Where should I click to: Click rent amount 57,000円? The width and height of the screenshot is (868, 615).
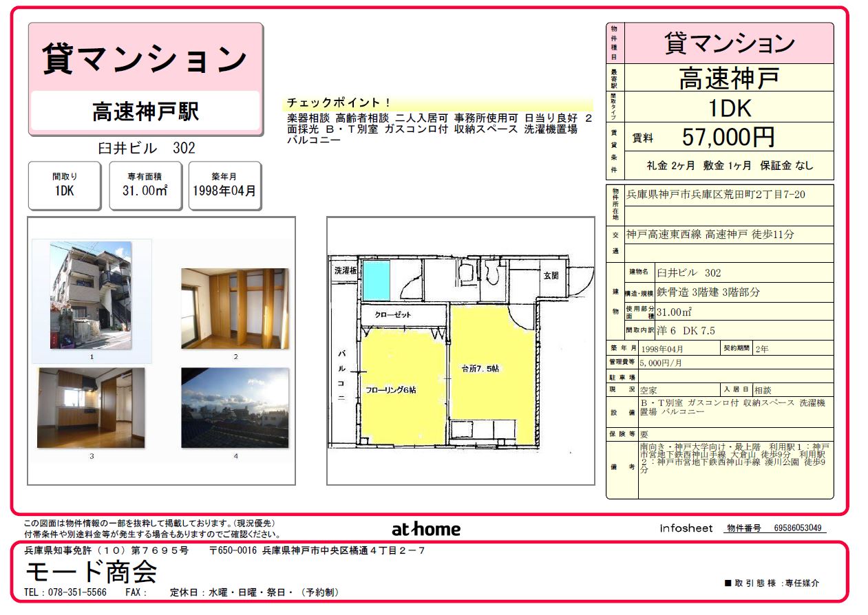point(728,138)
